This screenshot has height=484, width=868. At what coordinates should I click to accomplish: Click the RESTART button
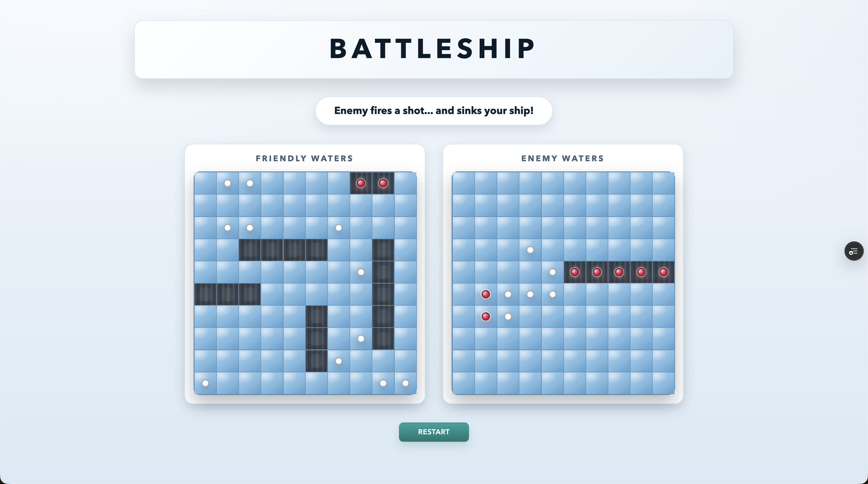click(434, 432)
